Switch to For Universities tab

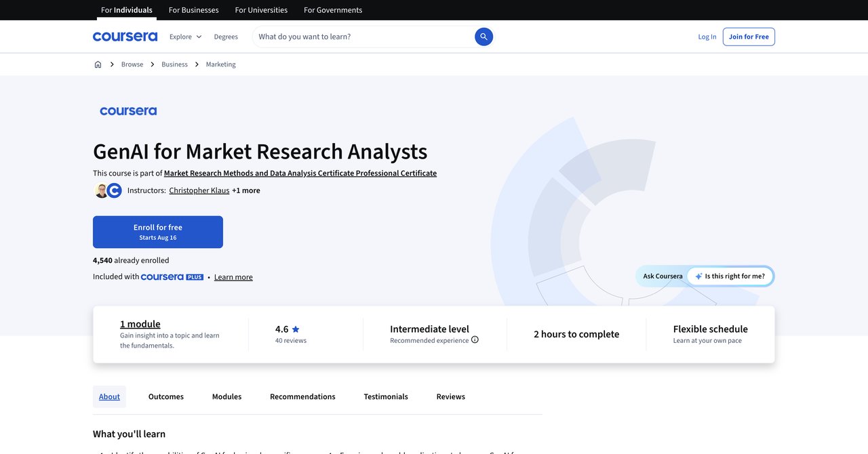point(261,10)
